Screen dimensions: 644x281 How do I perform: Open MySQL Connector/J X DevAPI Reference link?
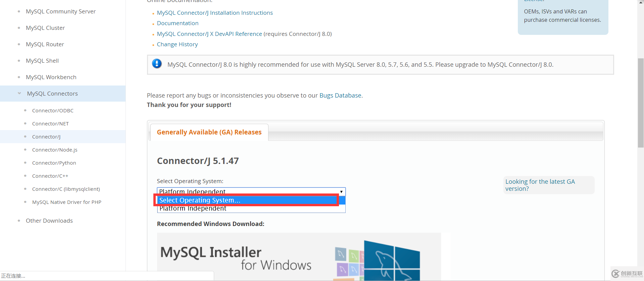coord(209,34)
